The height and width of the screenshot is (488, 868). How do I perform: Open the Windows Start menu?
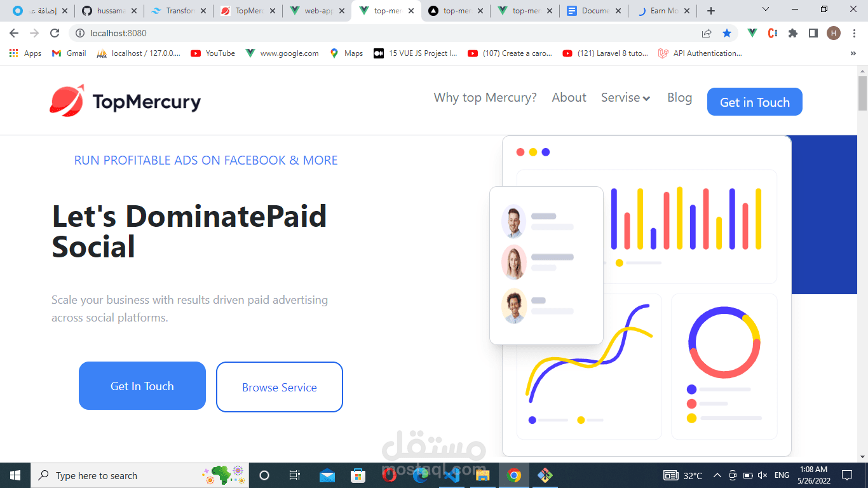(15, 475)
